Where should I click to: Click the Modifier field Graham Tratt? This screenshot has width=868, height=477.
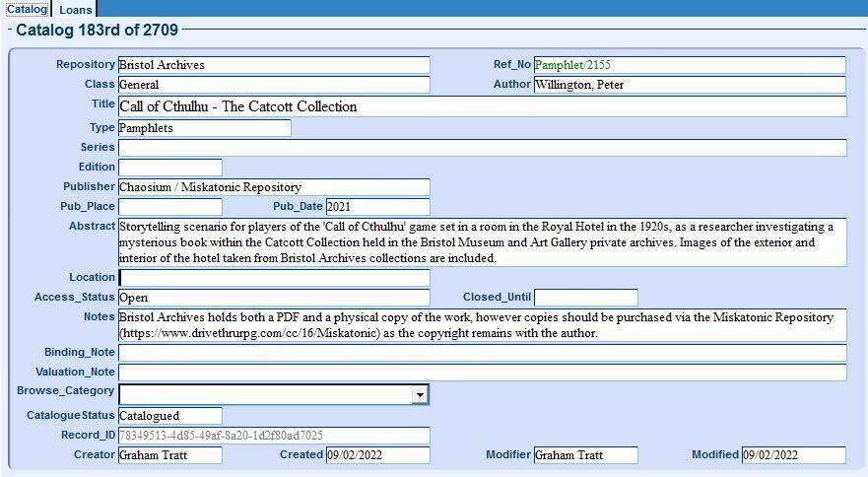tap(585, 455)
